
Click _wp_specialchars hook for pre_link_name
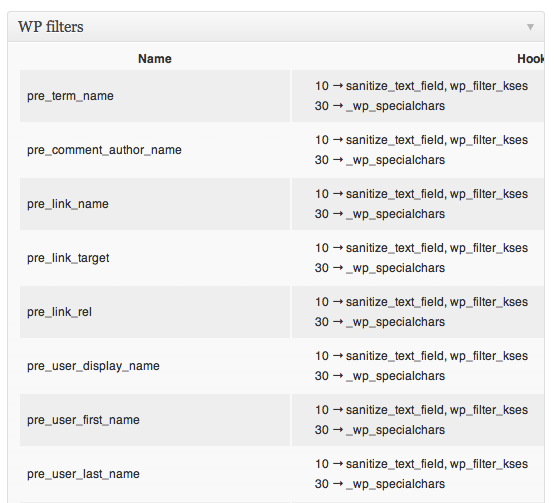pyautogui.click(x=395, y=214)
